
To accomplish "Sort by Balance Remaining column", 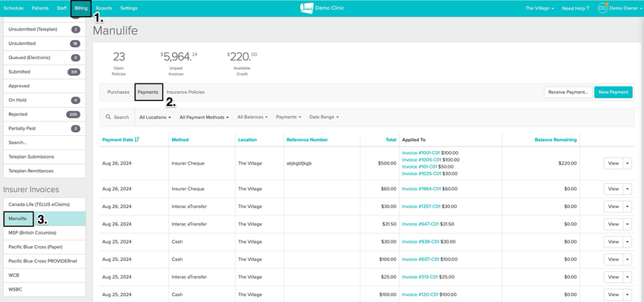I will pyautogui.click(x=555, y=140).
